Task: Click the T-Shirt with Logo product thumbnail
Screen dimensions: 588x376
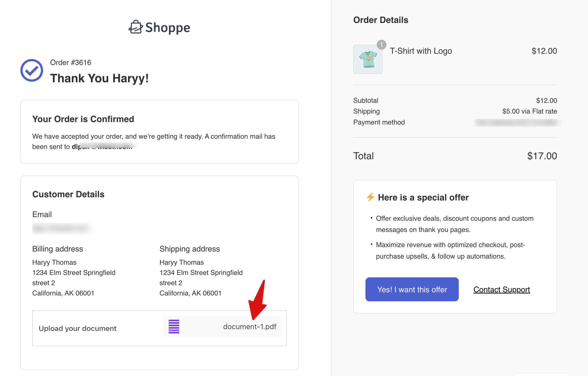Action: 367,59
